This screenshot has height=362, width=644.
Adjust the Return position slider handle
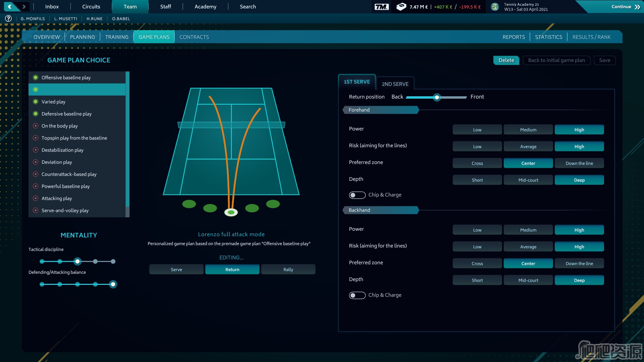(437, 97)
